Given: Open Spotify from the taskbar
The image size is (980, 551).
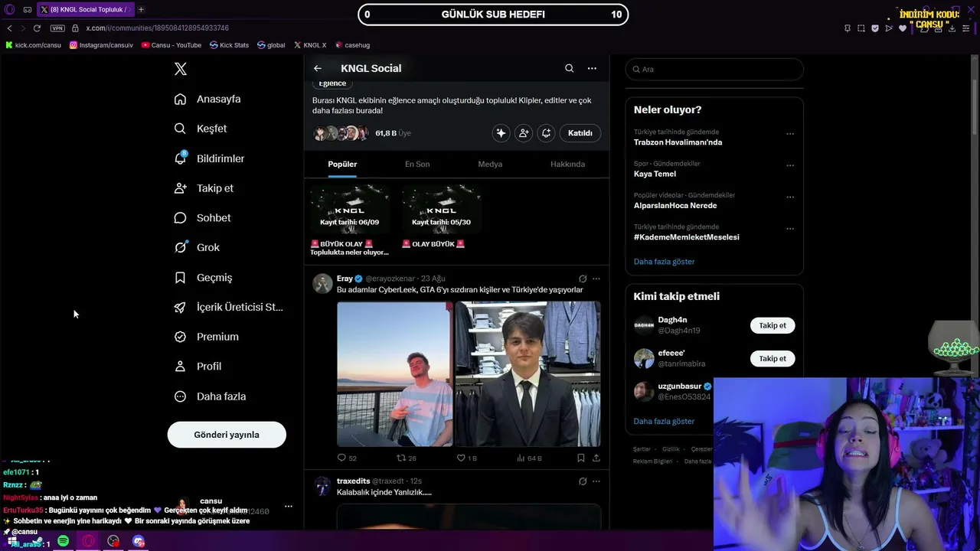Looking at the screenshot, I should point(64,542).
